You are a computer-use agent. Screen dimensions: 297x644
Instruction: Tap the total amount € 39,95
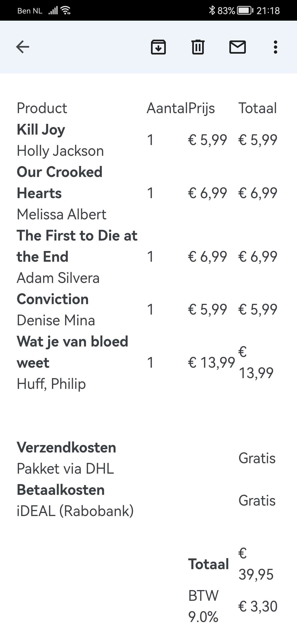(x=256, y=564)
